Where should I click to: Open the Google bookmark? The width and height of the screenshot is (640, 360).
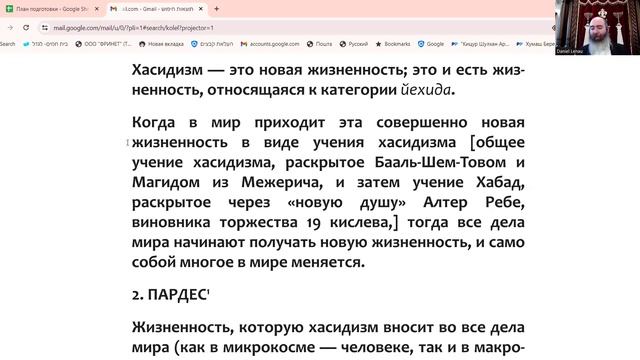(431, 44)
